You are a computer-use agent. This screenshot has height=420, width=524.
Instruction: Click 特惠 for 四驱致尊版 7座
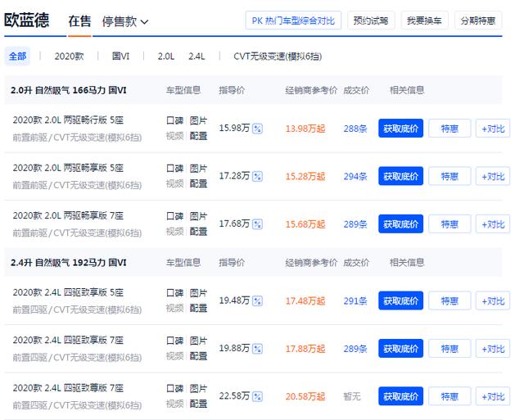click(449, 396)
